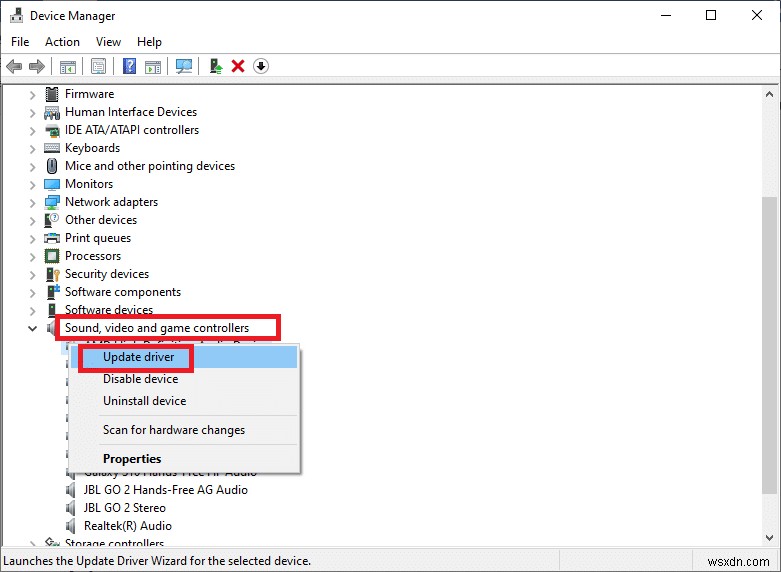The image size is (781, 572).
Task: Click the vertical scrollbar thumb
Action: pyautogui.click(x=770, y=346)
